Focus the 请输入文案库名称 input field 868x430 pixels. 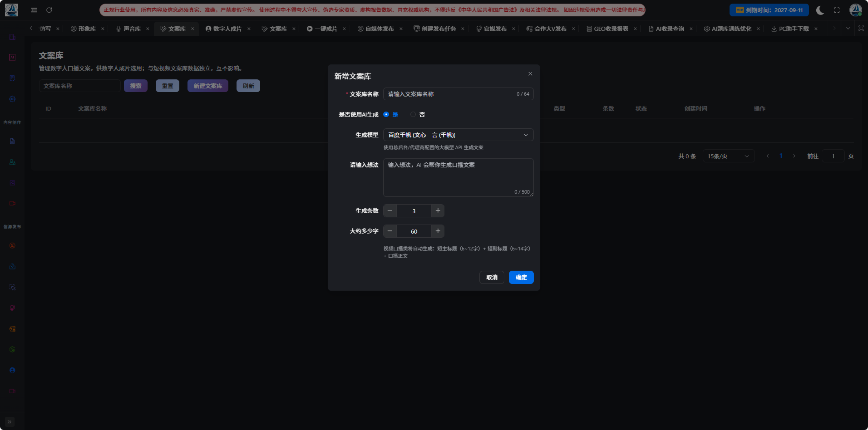(458, 94)
